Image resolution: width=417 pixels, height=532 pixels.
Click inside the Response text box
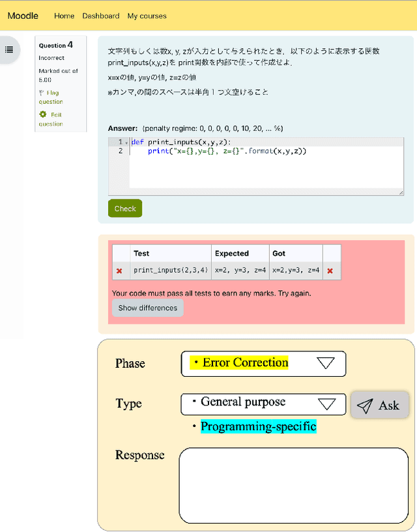click(294, 486)
